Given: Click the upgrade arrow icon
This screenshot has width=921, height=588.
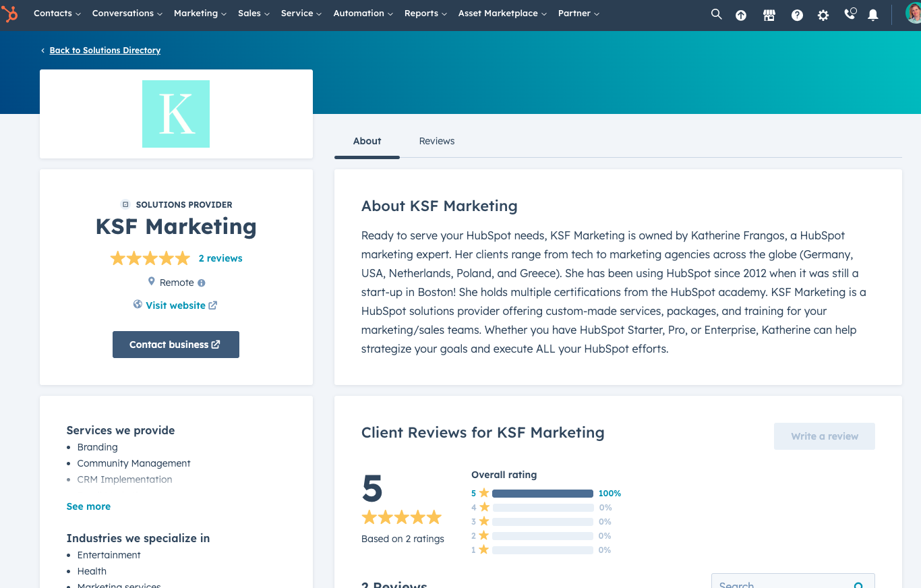Looking at the screenshot, I should [741, 15].
